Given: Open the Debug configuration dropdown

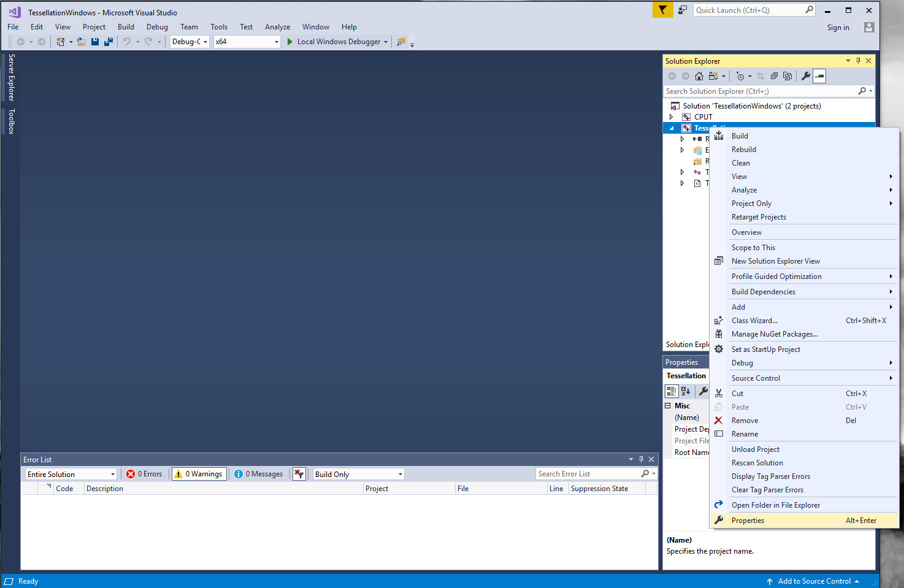Looking at the screenshot, I should [190, 42].
